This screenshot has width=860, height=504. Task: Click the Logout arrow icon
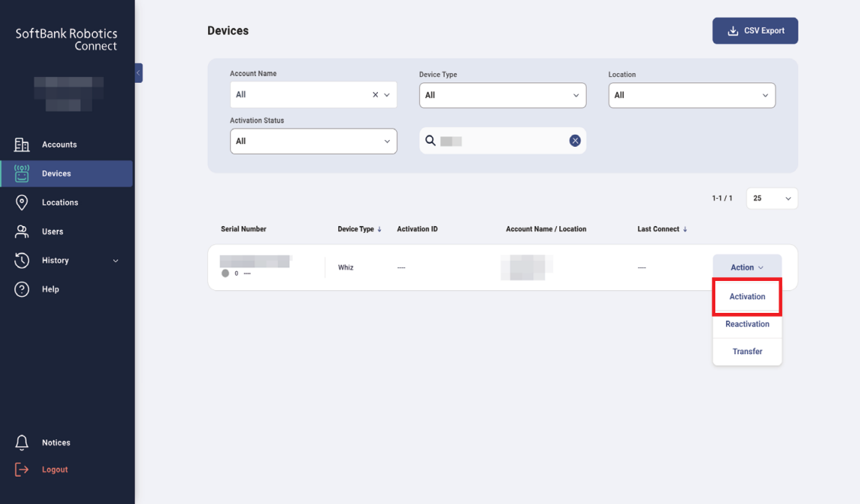tap(21, 470)
